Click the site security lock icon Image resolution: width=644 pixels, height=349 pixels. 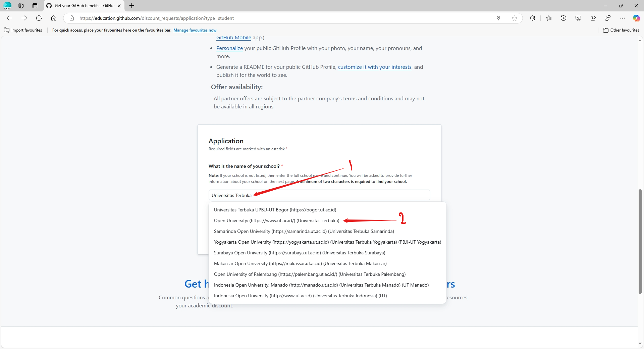(72, 18)
